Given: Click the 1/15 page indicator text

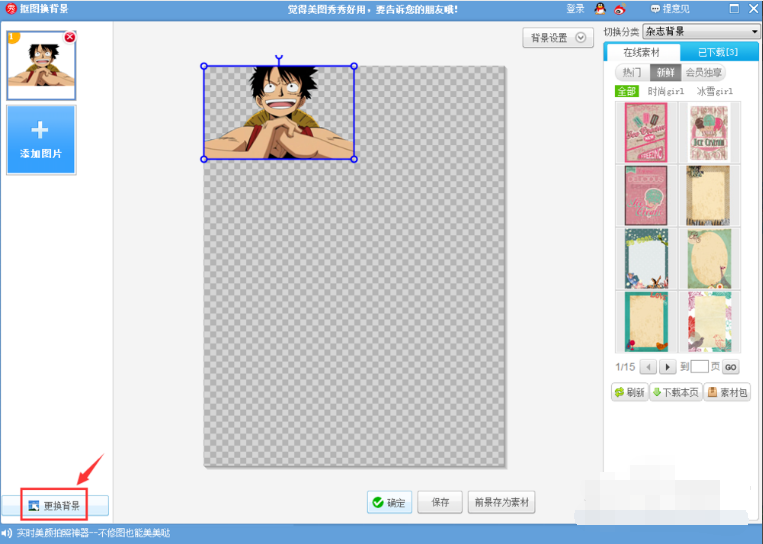Looking at the screenshot, I should (x=625, y=367).
